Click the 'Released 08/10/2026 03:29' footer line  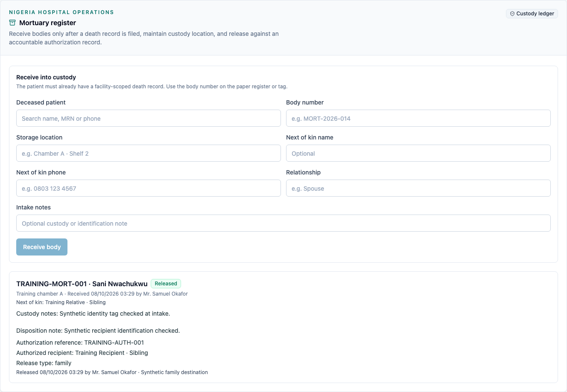[112, 372]
